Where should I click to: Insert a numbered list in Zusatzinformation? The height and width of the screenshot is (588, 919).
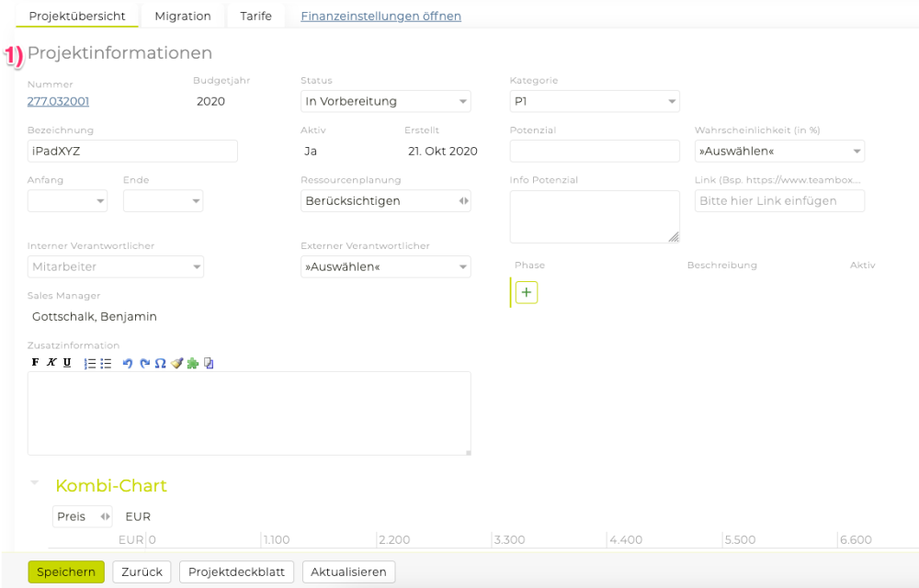[90, 364]
